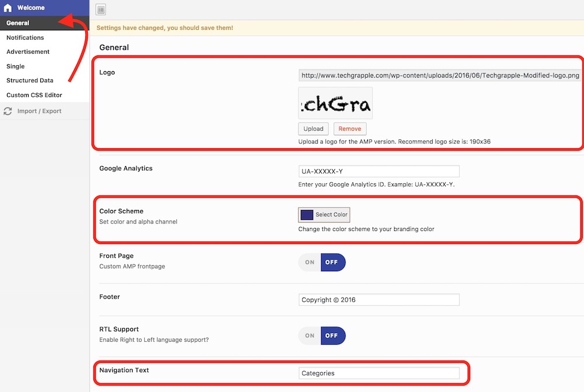Click the expand-all options icon in top bar
Viewport: 584px width, 392px height.
tap(101, 9)
